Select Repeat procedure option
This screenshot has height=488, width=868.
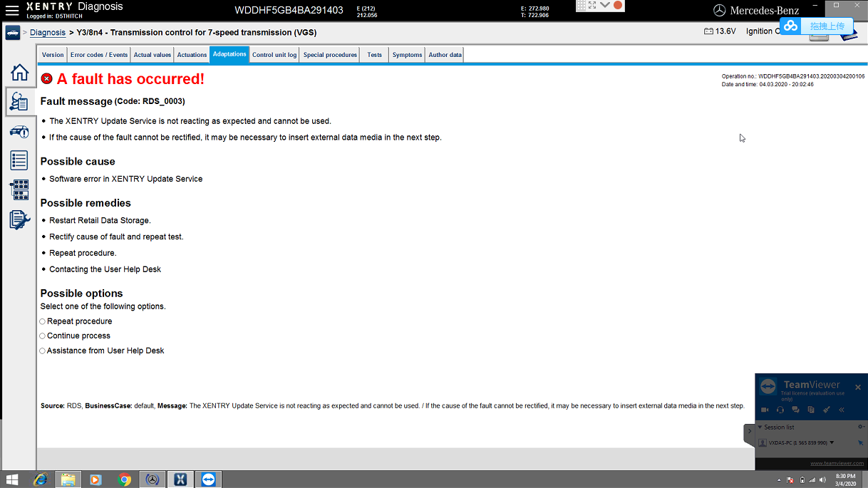click(x=43, y=321)
